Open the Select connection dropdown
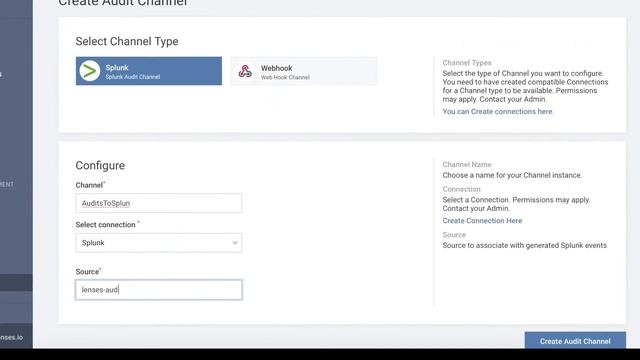Screen dimensions: 640x360 click(x=159, y=242)
